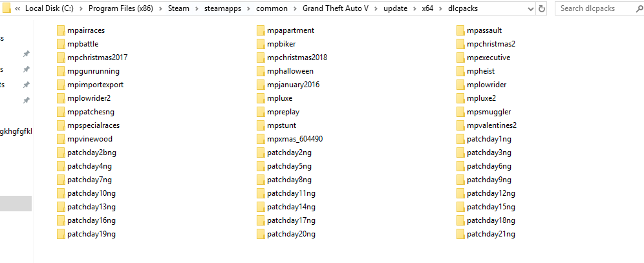Navigate to the update breadcrumb segment

396,8
